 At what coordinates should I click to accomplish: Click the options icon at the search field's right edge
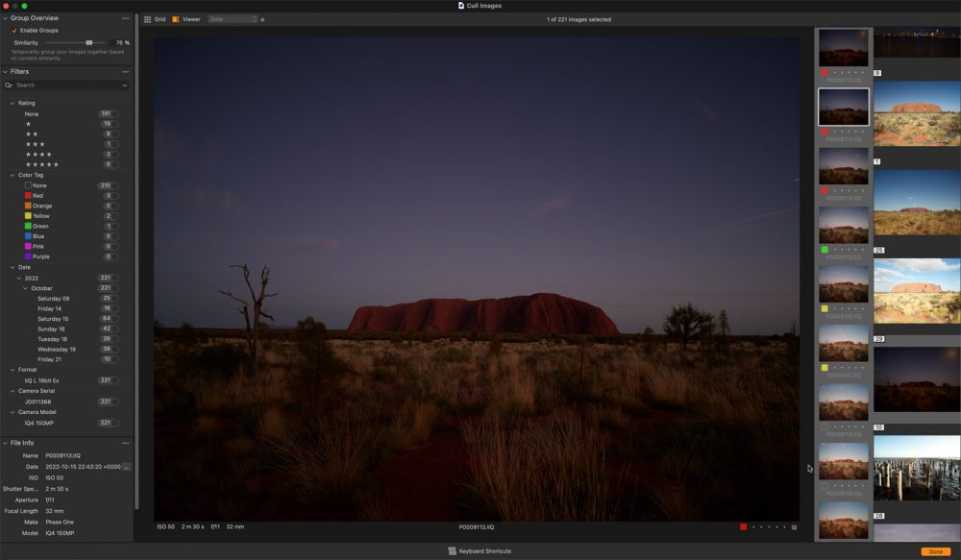click(x=123, y=85)
